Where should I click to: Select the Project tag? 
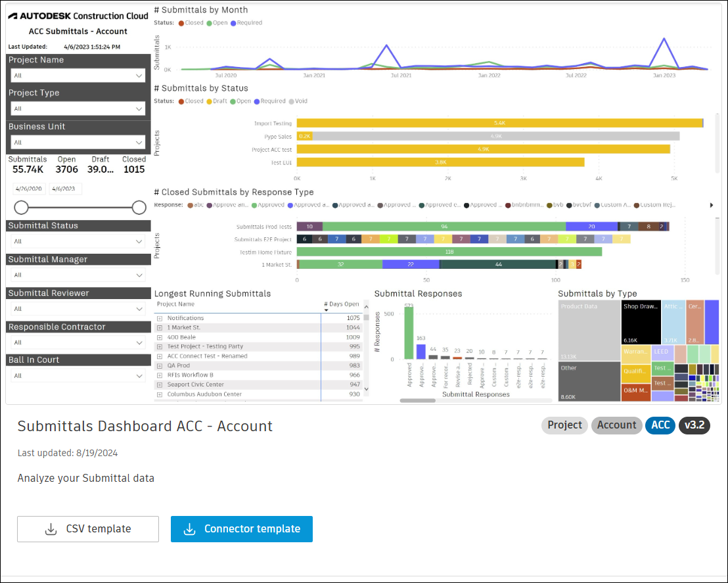(564, 425)
